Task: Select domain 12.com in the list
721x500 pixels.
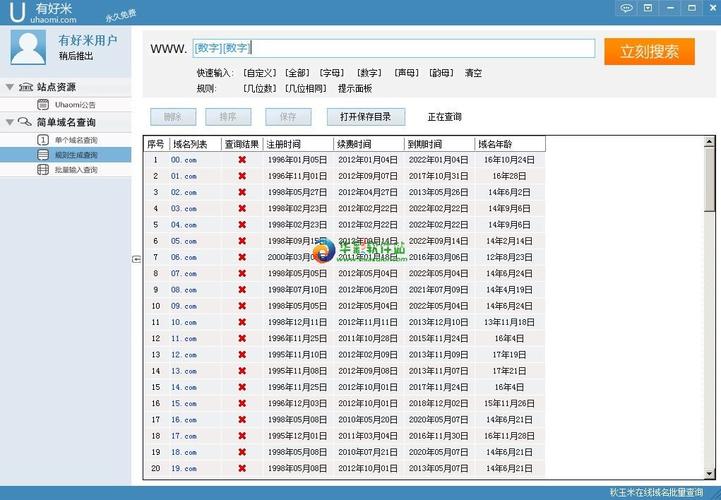Action: tap(183, 355)
